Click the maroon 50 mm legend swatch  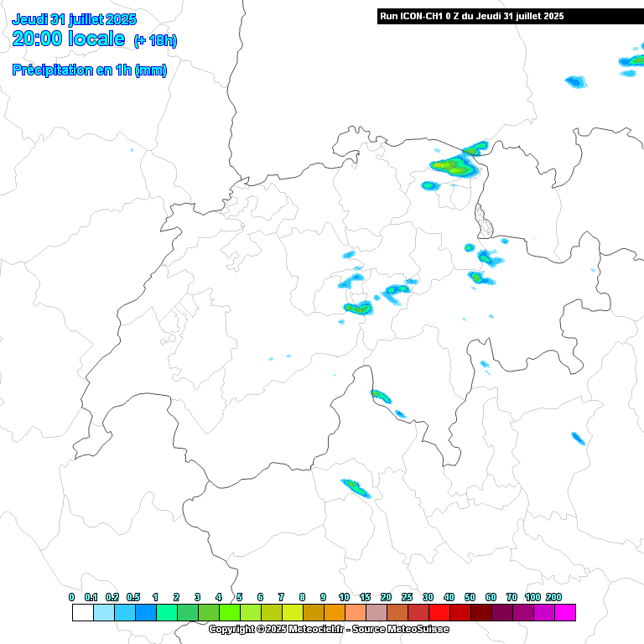coord(481,612)
